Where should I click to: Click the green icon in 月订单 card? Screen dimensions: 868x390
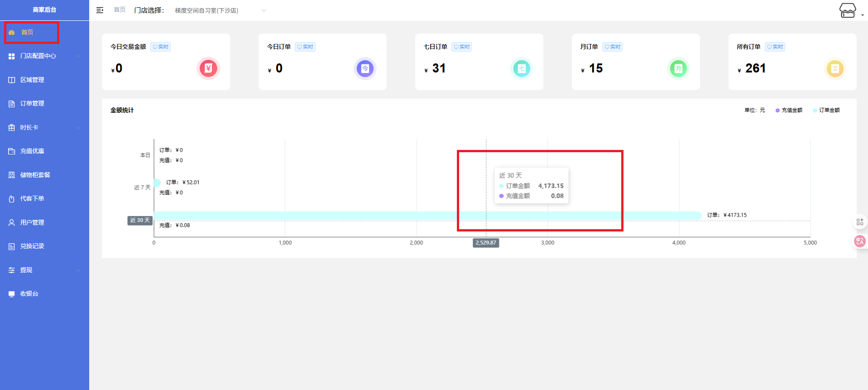[678, 68]
